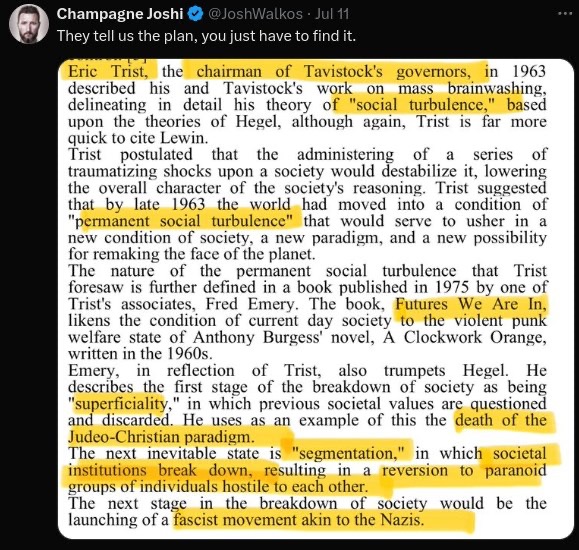Click the highlighted word superficiality

pos(121,404)
